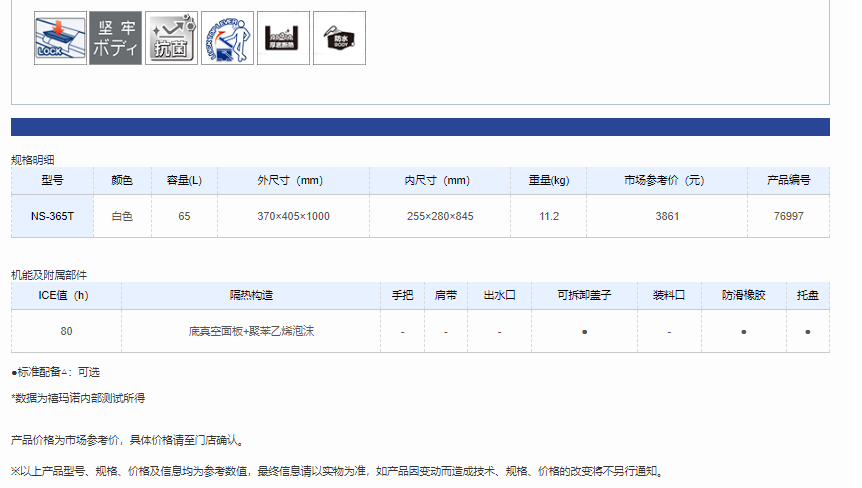
Task: Select the *数据为福玛诺内部测试所得 footnote
Action: tap(78, 398)
